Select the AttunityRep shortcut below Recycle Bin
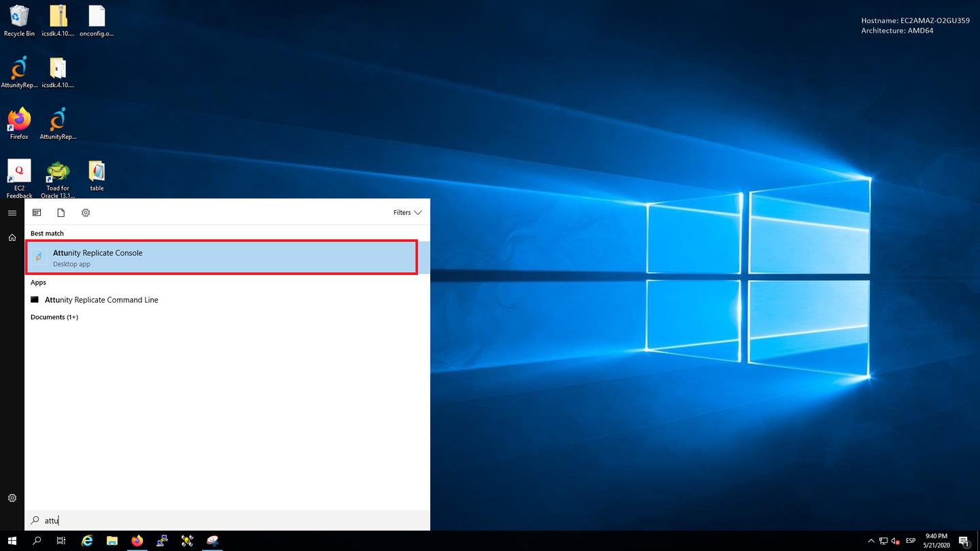The height and width of the screenshot is (551, 980). 19,73
